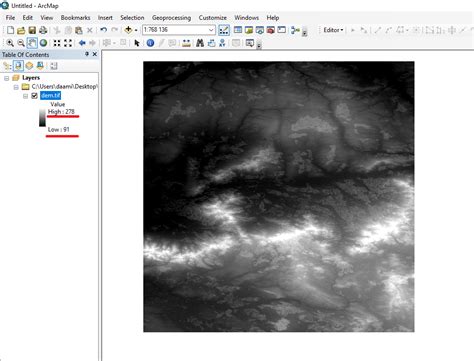The width and height of the screenshot is (474, 361).
Task: Click the Add Data button
Action: coord(128,30)
